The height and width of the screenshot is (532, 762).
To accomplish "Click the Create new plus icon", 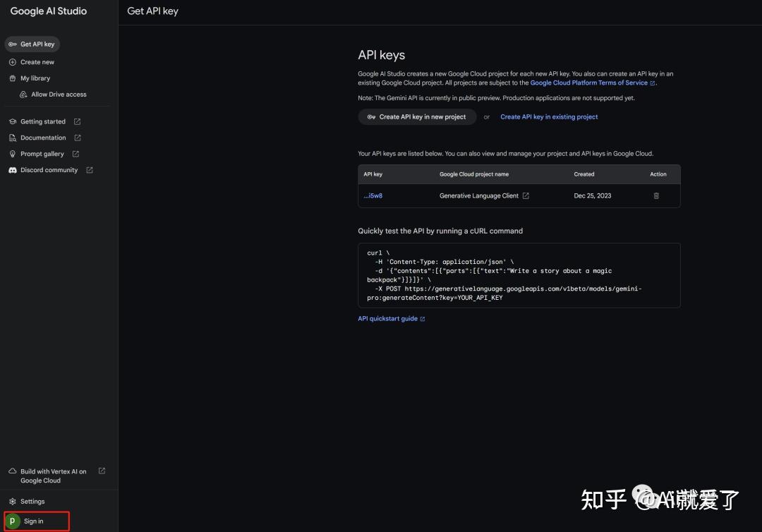I will coord(12,61).
